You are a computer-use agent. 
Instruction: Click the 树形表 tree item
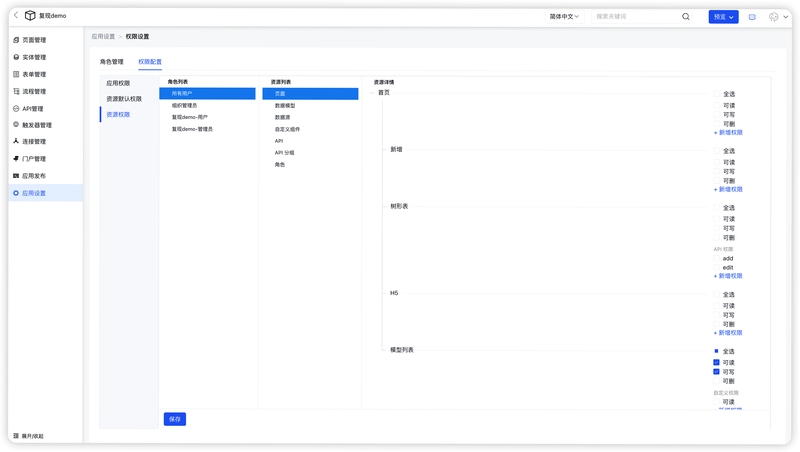tap(399, 206)
